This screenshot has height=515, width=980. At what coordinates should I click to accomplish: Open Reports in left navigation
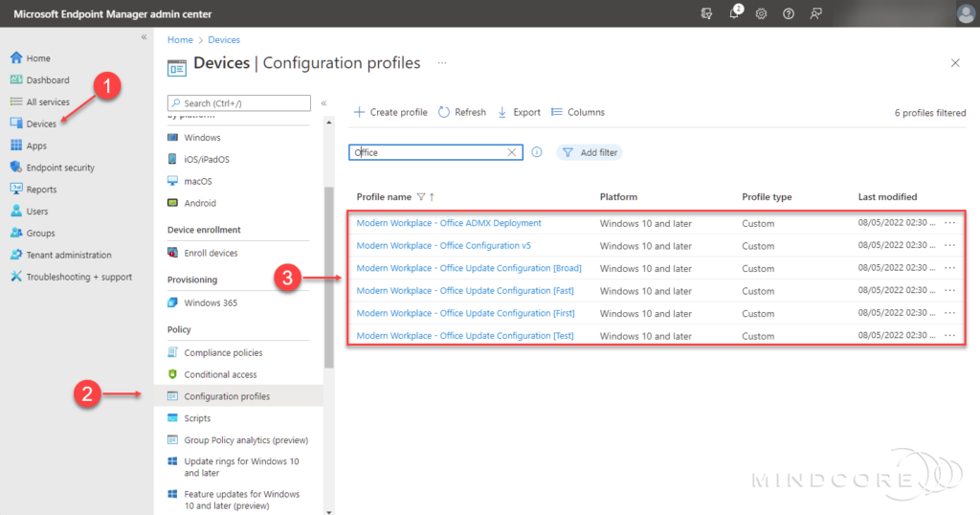[x=33, y=190]
